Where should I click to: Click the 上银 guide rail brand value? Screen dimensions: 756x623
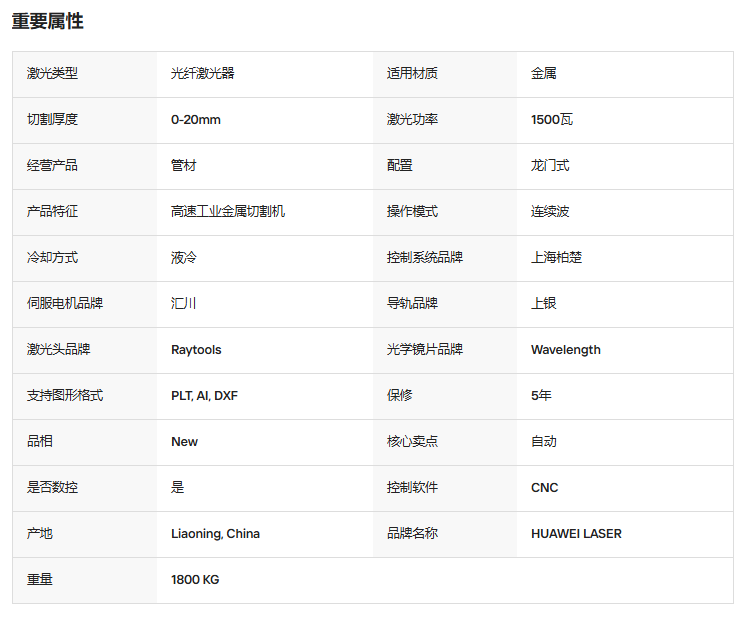[544, 303]
